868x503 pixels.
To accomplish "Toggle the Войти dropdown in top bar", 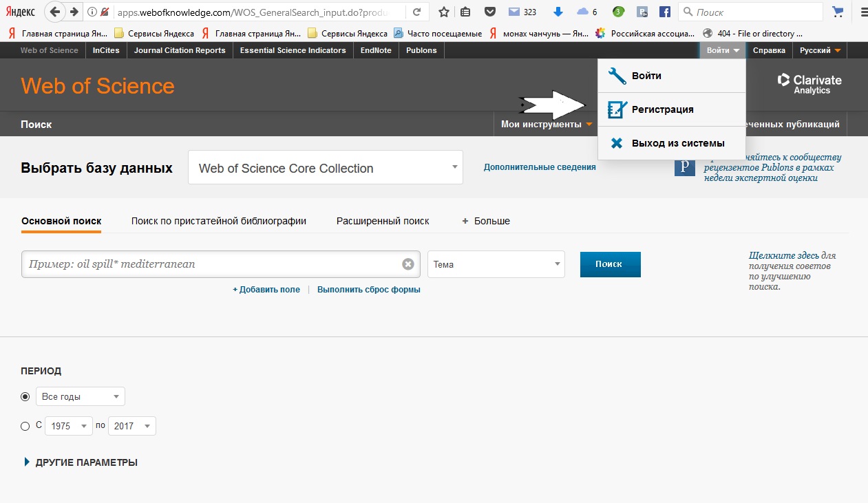I will (x=723, y=50).
